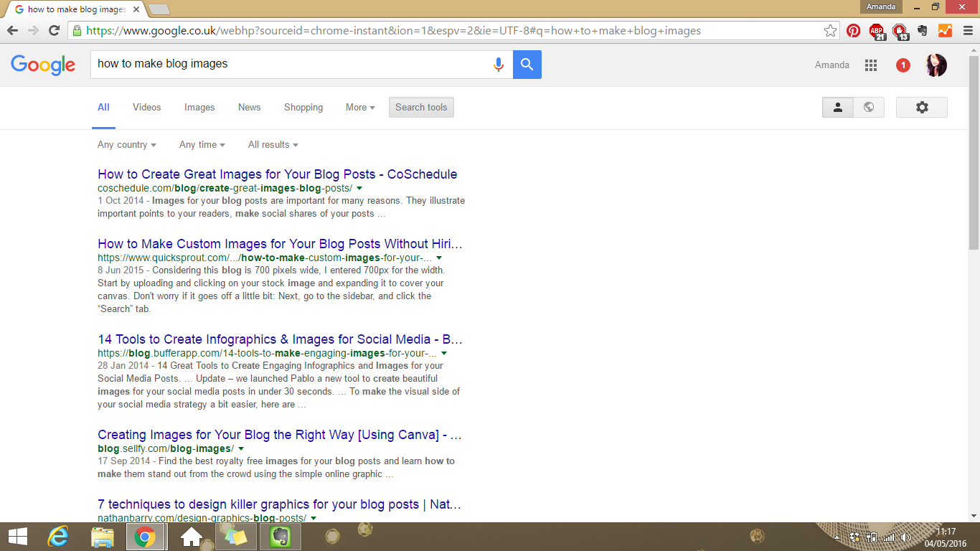Click the Google logo
Screen dimensions: 980x551
pos(43,65)
